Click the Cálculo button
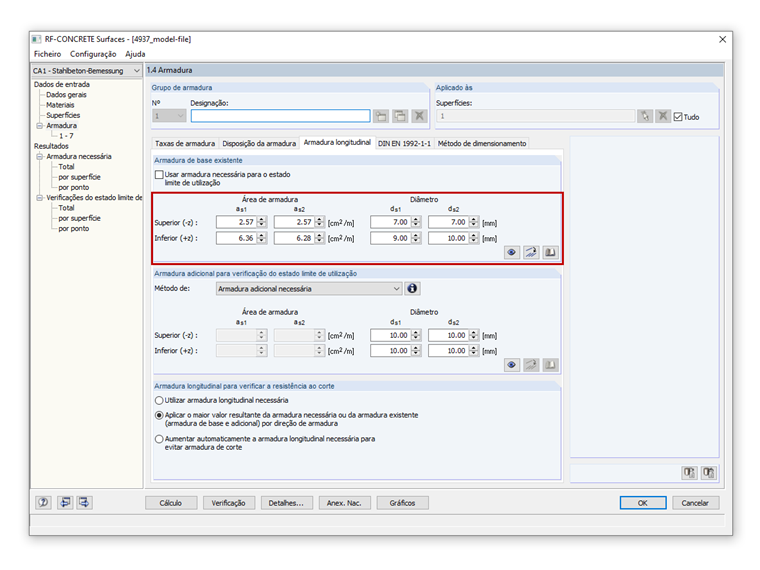The image size is (760, 570). point(171,503)
